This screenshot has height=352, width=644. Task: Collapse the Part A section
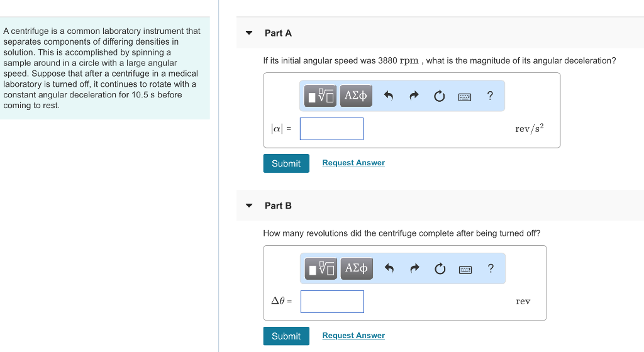pyautogui.click(x=249, y=33)
